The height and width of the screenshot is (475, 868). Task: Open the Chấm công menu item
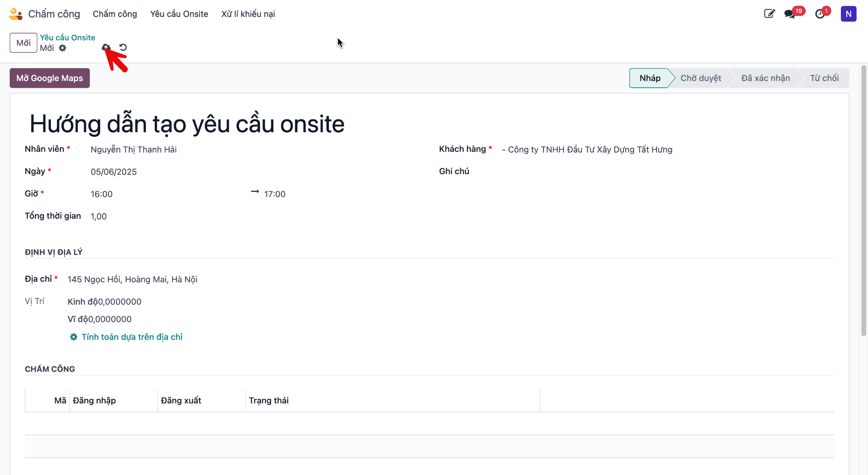[115, 14]
